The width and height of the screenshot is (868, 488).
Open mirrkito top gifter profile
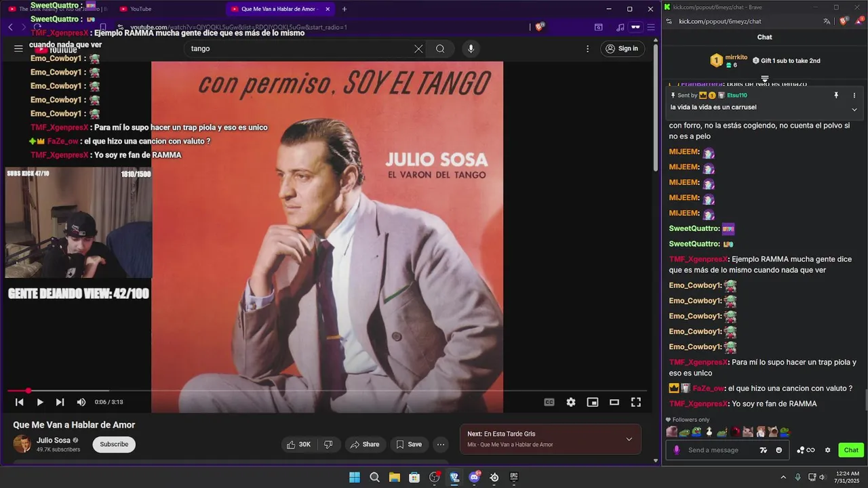736,58
